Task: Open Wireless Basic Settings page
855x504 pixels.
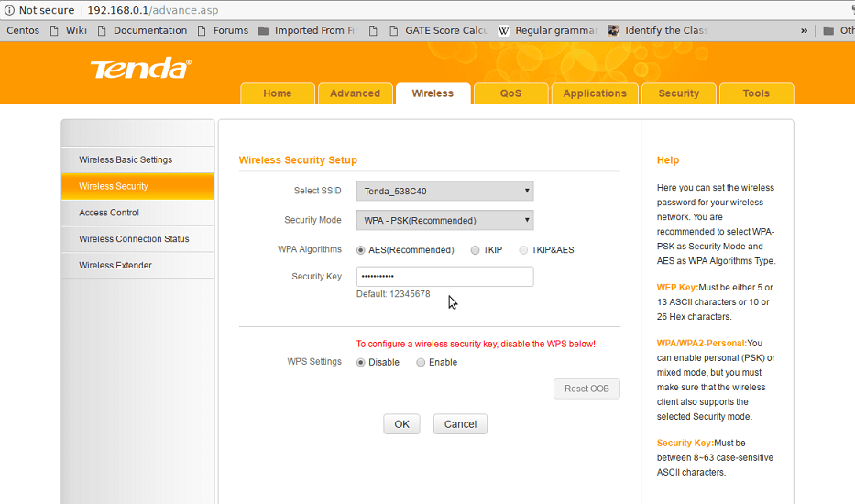Action: [x=138, y=159]
